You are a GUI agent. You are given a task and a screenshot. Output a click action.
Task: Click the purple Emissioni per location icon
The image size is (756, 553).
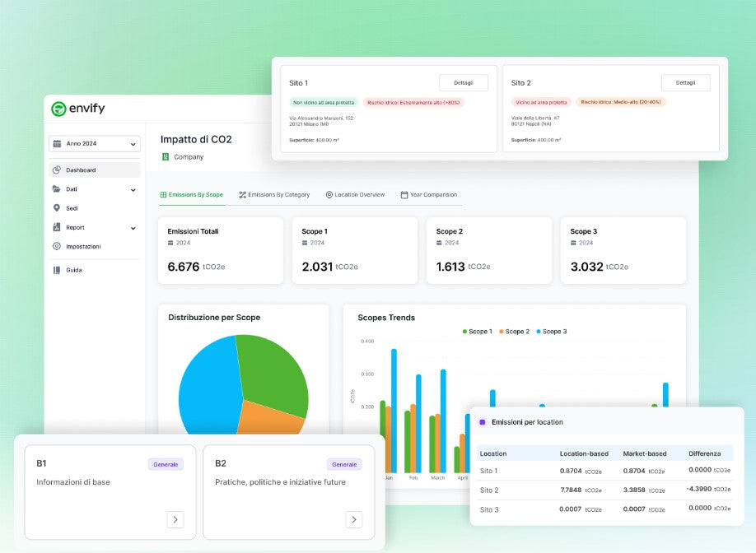click(x=483, y=422)
